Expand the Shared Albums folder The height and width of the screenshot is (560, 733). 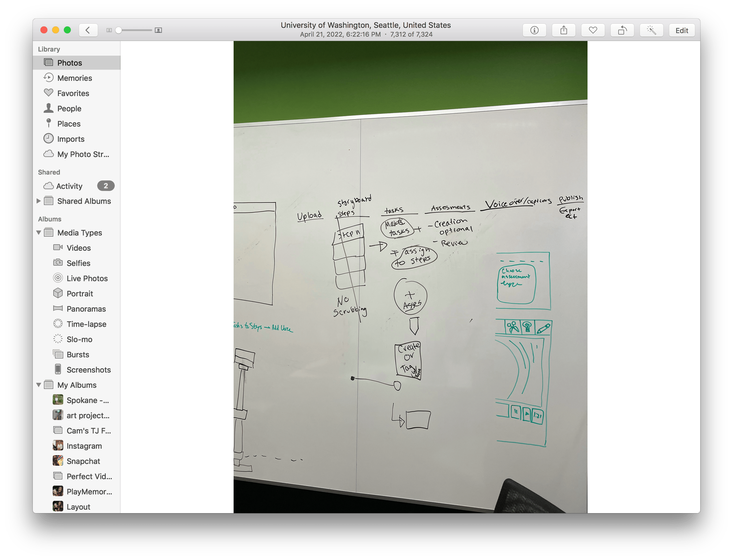[39, 201]
